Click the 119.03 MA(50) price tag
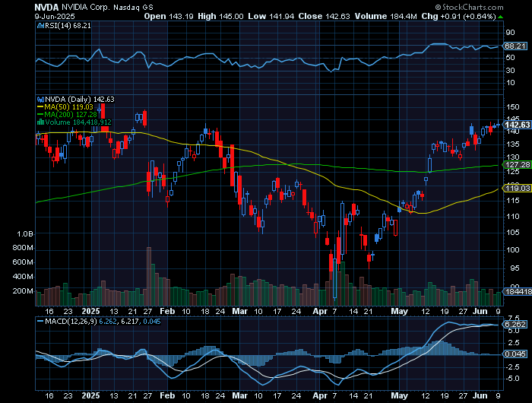Image resolution: width=532 pixels, height=403 pixels. click(x=517, y=188)
